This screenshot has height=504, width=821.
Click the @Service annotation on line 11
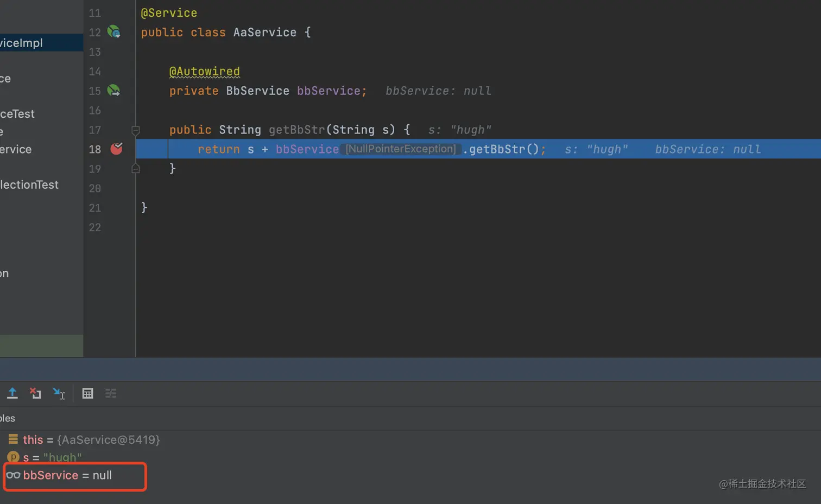pyautogui.click(x=169, y=13)
